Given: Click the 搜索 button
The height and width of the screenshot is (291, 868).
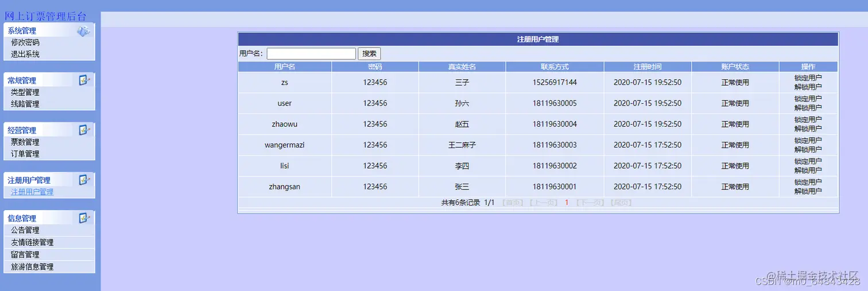Looking at the screenshot, I should click(370, 53).
